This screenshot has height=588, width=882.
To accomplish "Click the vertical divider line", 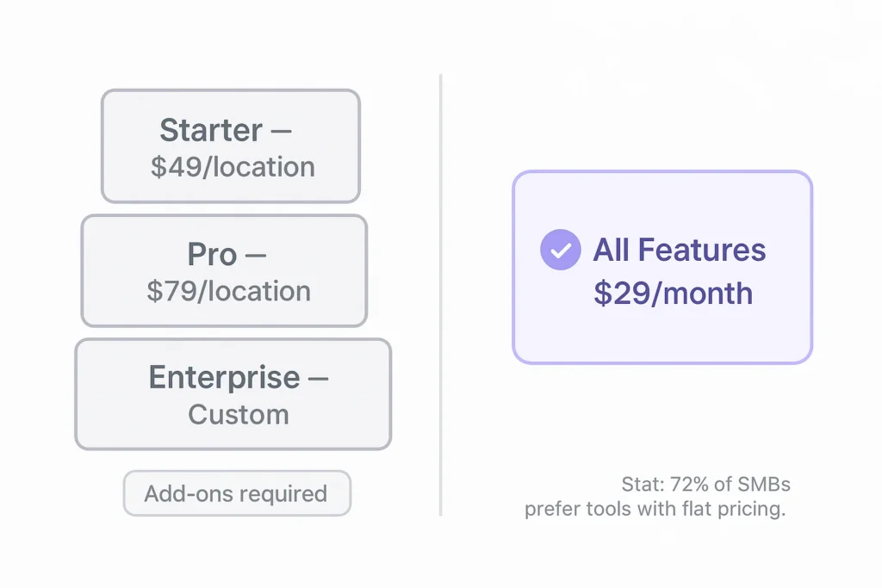I will 440,294.
